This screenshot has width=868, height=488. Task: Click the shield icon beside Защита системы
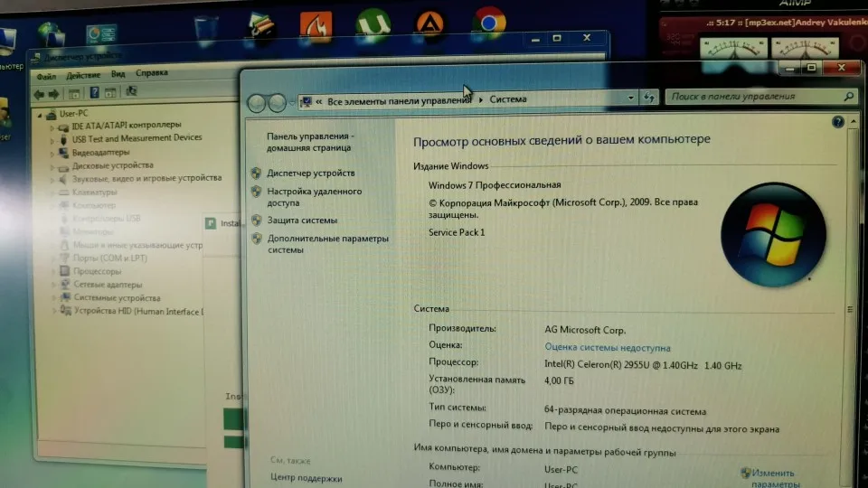[256, 220]
